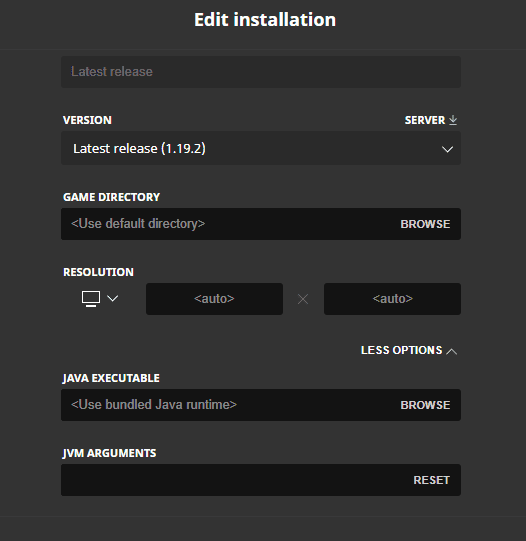The height and width of the screenshot is (541, 526).
Task: Click inside the JVM arguments text box
Action: pos(235,480)
